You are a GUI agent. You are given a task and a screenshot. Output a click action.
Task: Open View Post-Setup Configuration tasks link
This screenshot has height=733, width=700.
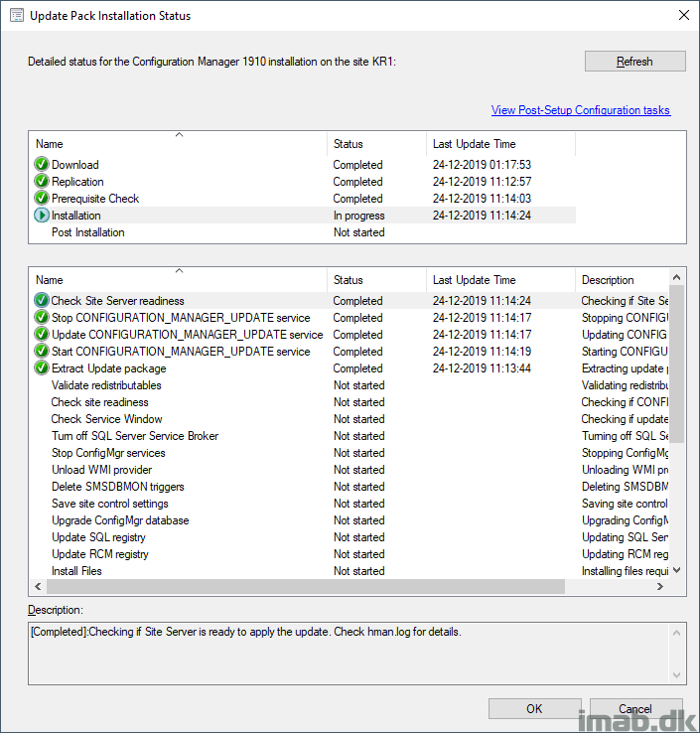[x=581, y=110]
